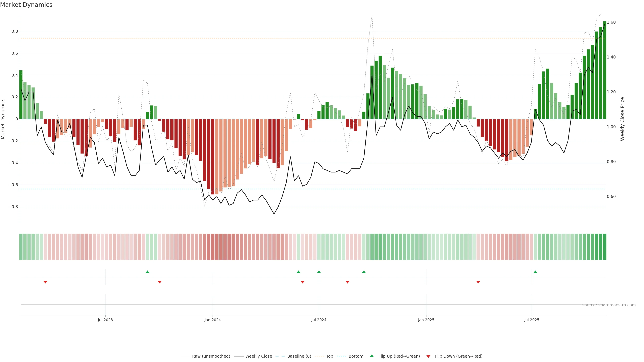
Task: Click the latest red flip-down marker before Jul 2025
Action: [478, 282]
